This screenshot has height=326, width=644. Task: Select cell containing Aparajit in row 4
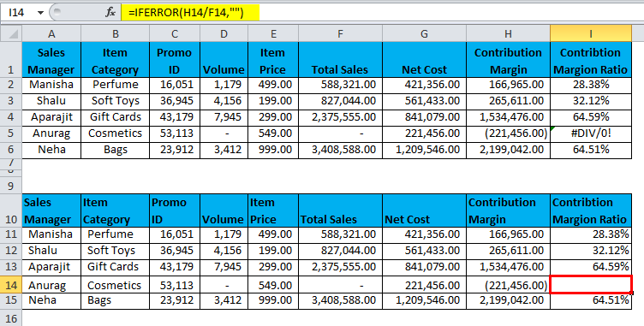(51, 117)
